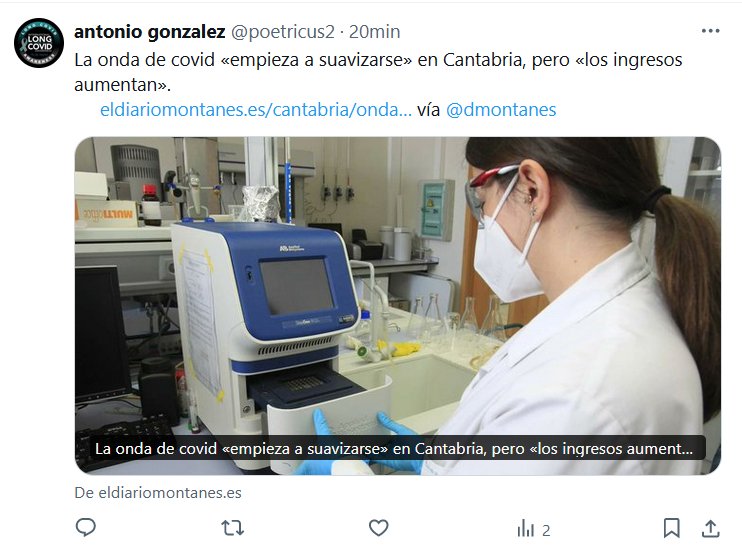Follow the eldiariomontanes.es/cantabria/onda... link
Screen dimensions: 742x556
click(256, 109)
